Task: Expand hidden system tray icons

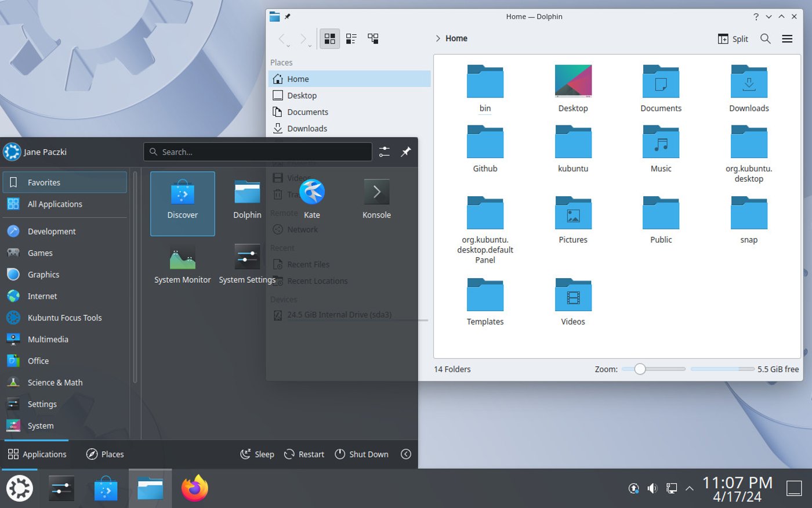Action: click(x=689, y=488)
